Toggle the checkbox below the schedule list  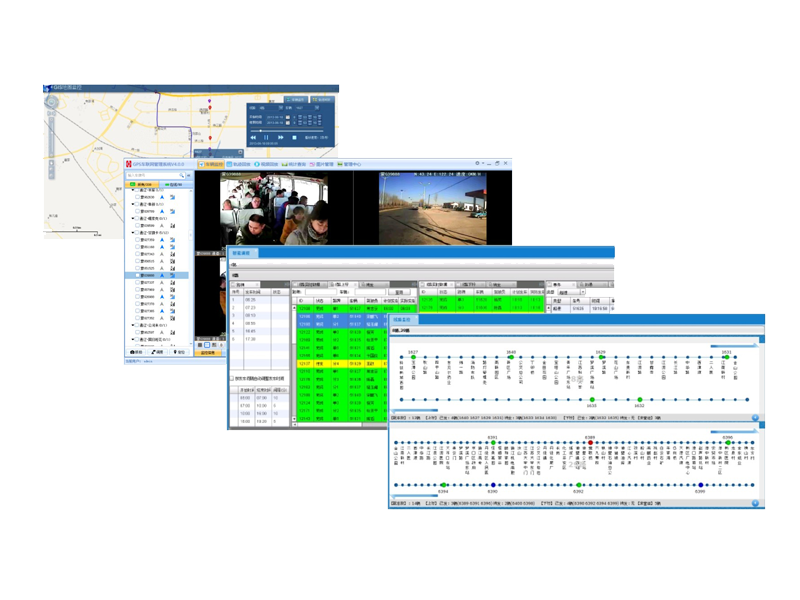(x=232, y=379)
